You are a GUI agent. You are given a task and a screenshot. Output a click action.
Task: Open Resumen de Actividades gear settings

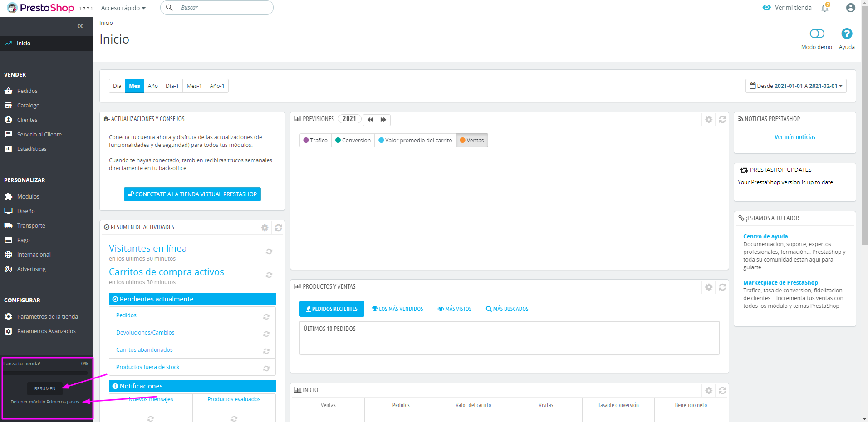pos(265,228)
